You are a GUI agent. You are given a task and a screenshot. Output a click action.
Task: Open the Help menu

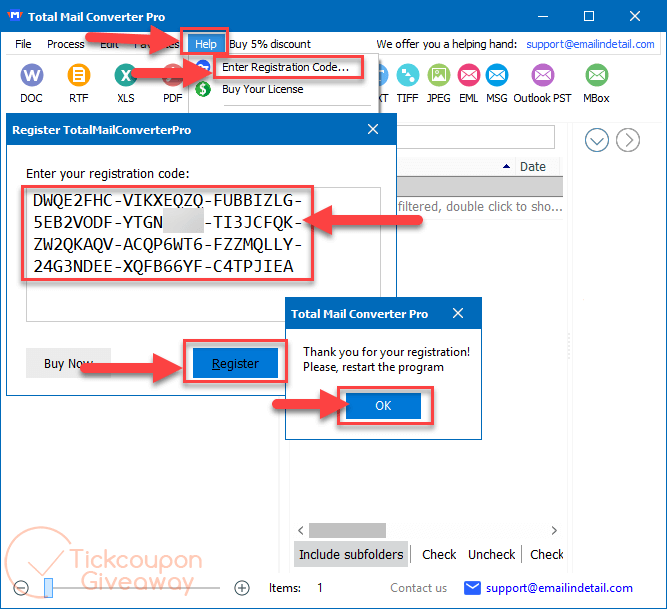pyautogui.click(x=205, y=44)
